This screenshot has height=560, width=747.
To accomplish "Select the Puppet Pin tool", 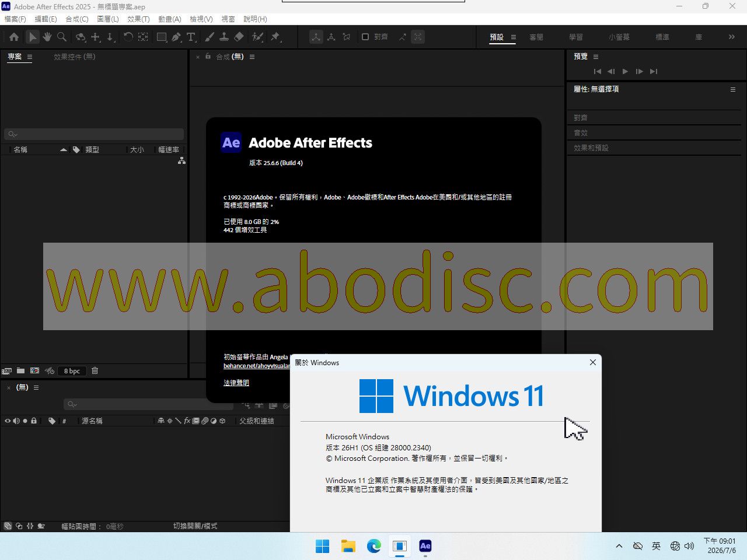I will coord(275,37).
